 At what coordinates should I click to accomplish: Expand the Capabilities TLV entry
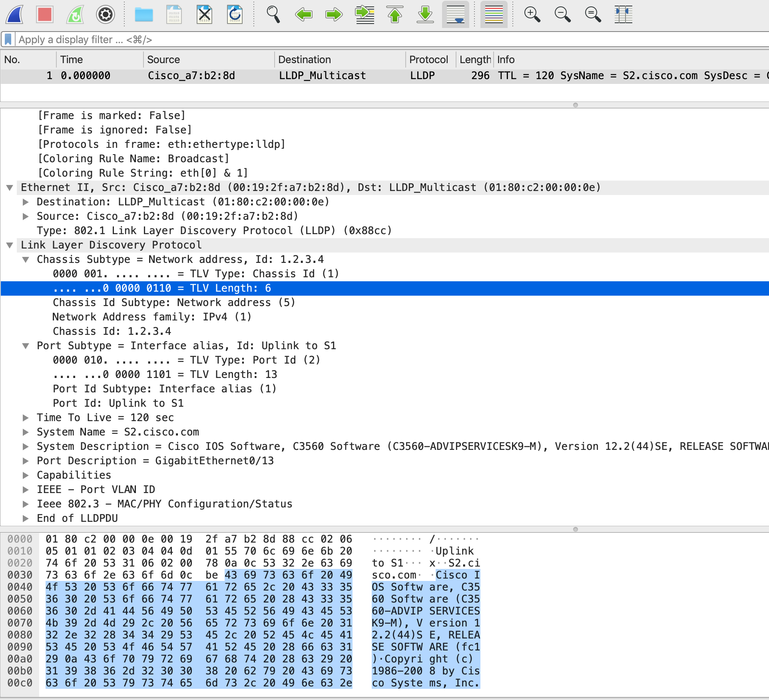pyautogui.click(x=26, y=475)
